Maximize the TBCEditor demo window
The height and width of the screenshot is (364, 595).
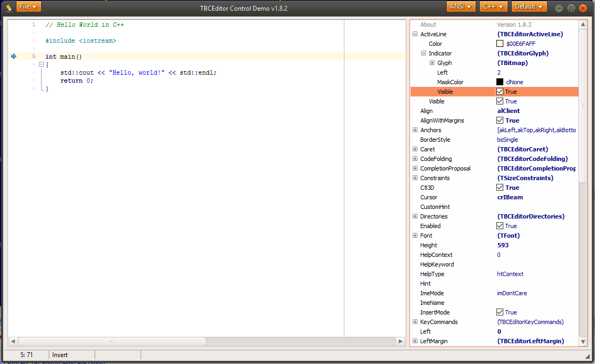[571, 7]
